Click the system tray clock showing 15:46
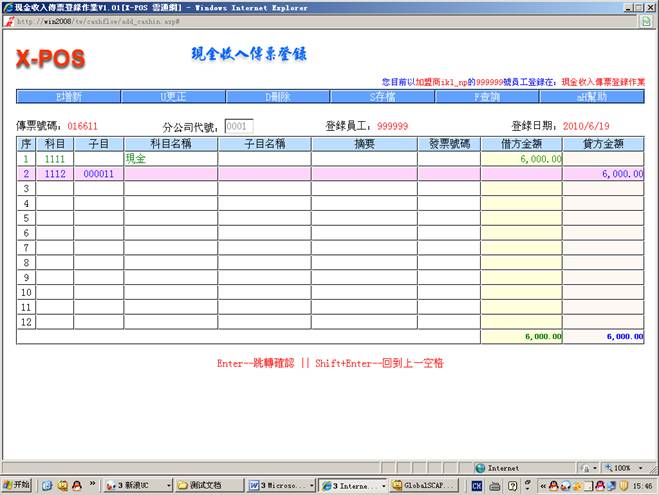 643,485
